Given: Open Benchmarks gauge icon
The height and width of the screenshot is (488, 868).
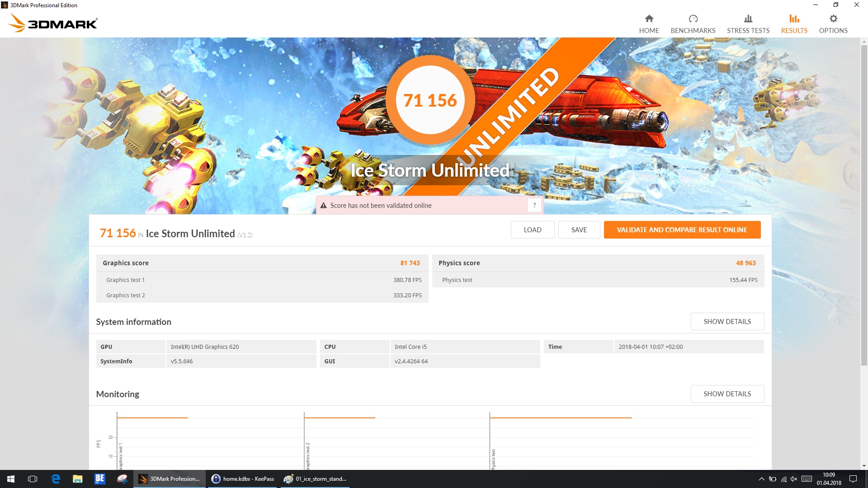Looking at the screenshot, I should (x=693, y=19).
